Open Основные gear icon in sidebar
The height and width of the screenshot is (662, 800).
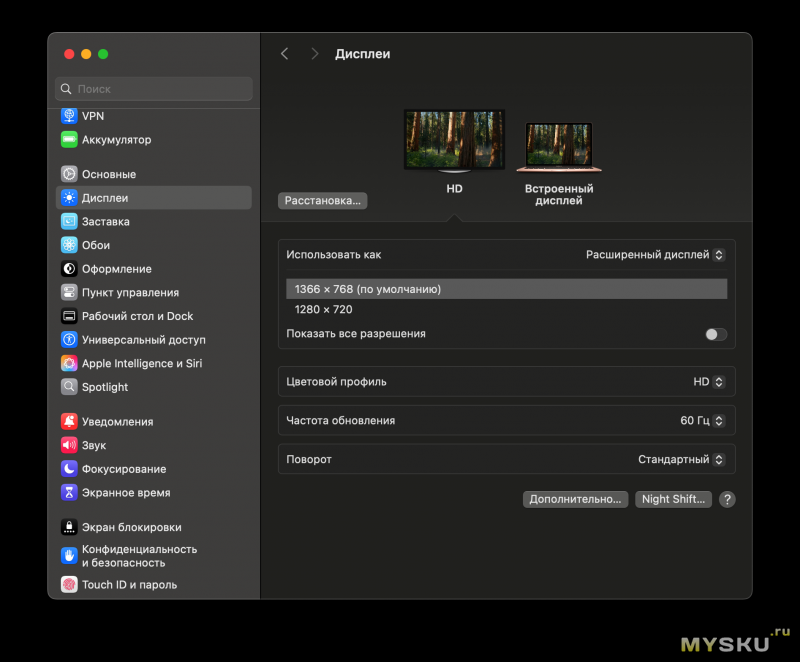pos(69,174)
